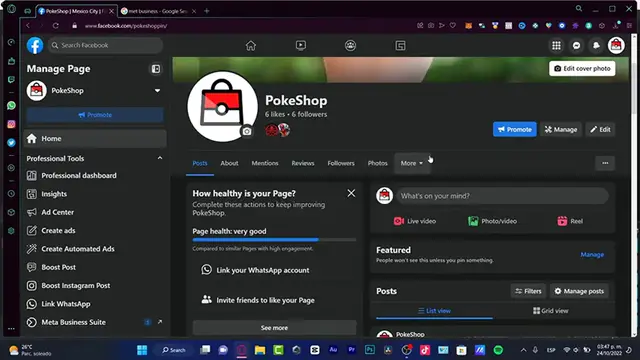
Task: Open the Reviews tab
Action: tap(303, 163)
